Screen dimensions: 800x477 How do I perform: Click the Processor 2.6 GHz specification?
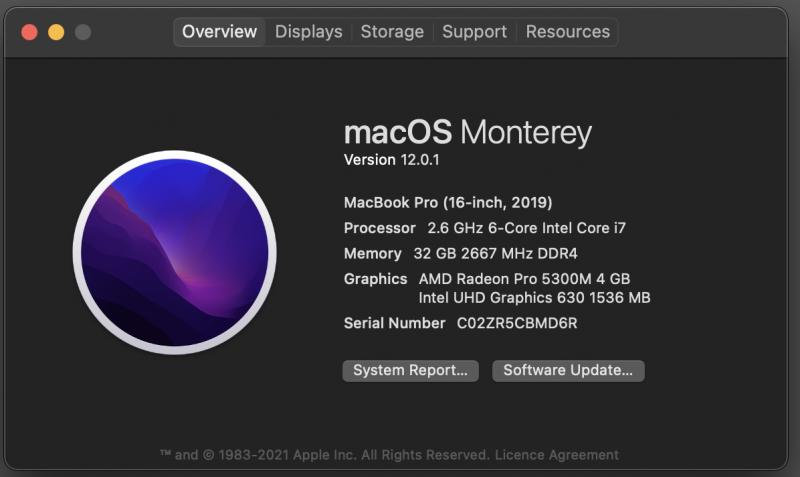485,228
